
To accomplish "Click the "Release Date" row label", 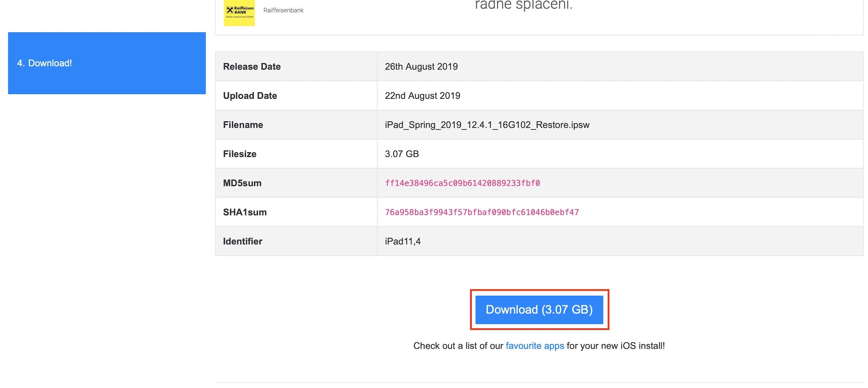I will pyautogui.click(x=252, y=66).
